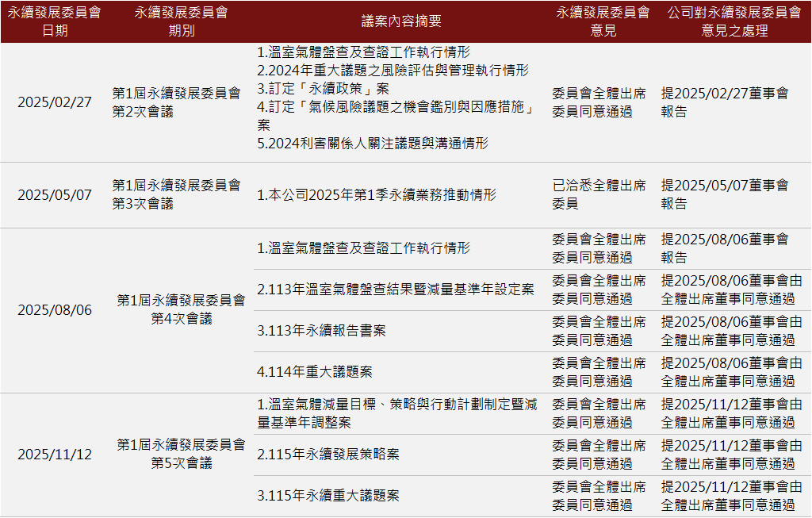Viewport: 812px width, 518px height.
Task: Select the 第4次會議 session cell
Action: click(x=181, y=309)
